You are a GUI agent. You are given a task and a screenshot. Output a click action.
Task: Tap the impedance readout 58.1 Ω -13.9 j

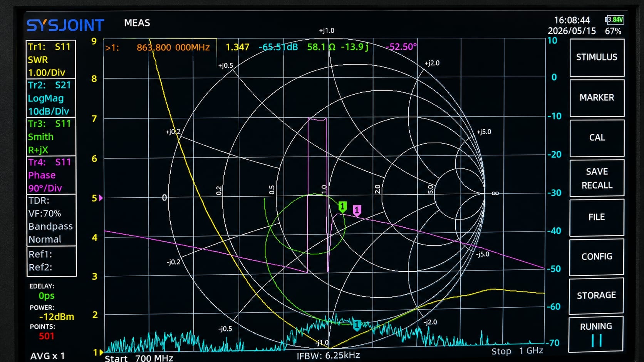338,47
